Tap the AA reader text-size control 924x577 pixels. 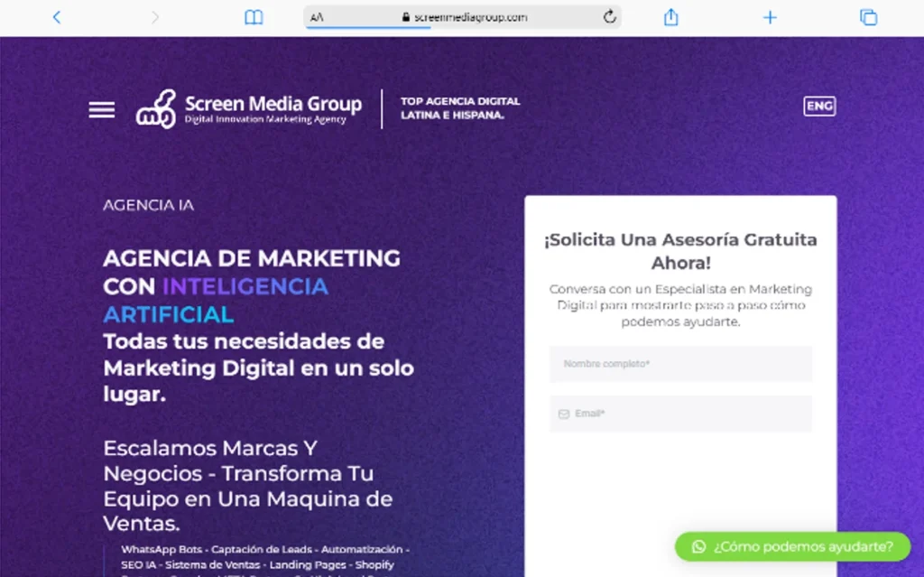click(x=317, y=18)
